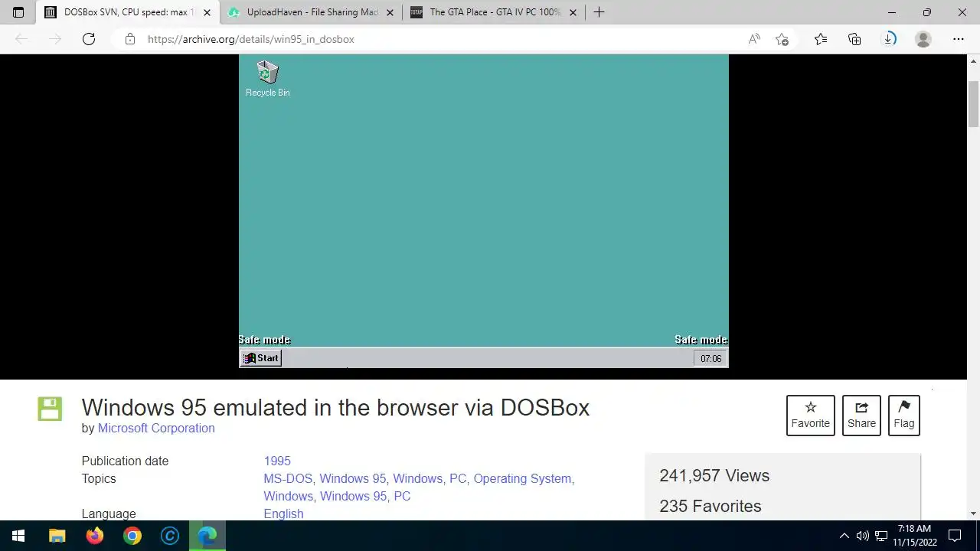Click the Windows 95 Start button
Viewport: 980px width, 551px height.
click(261, 358)
